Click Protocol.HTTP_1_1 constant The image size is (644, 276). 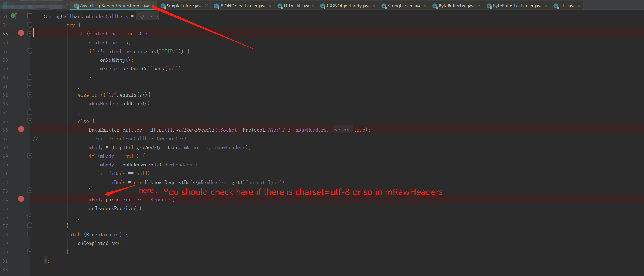(x=267, y=130)
